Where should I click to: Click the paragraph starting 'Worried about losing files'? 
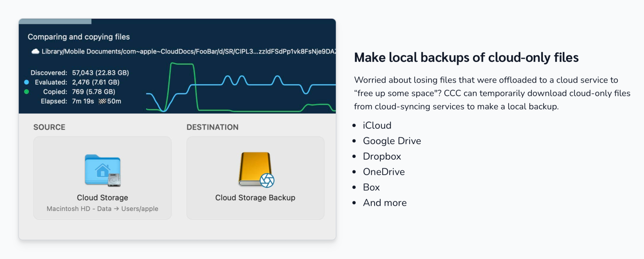pyautogui.click(x=492, y=93)
